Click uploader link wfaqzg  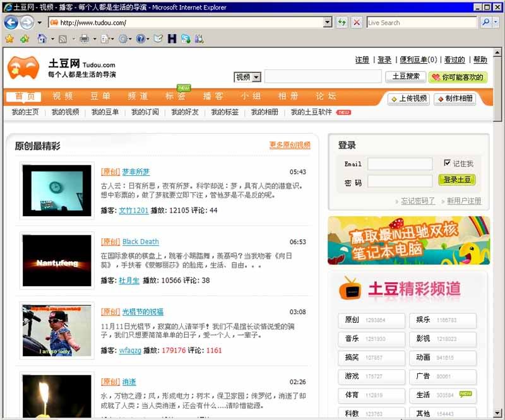(130, 351)
